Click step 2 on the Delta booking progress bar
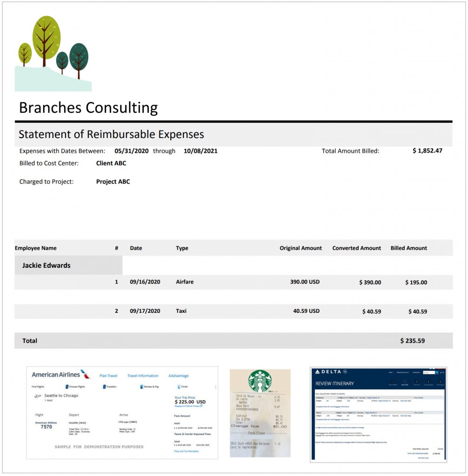 (x=404, y=381)
